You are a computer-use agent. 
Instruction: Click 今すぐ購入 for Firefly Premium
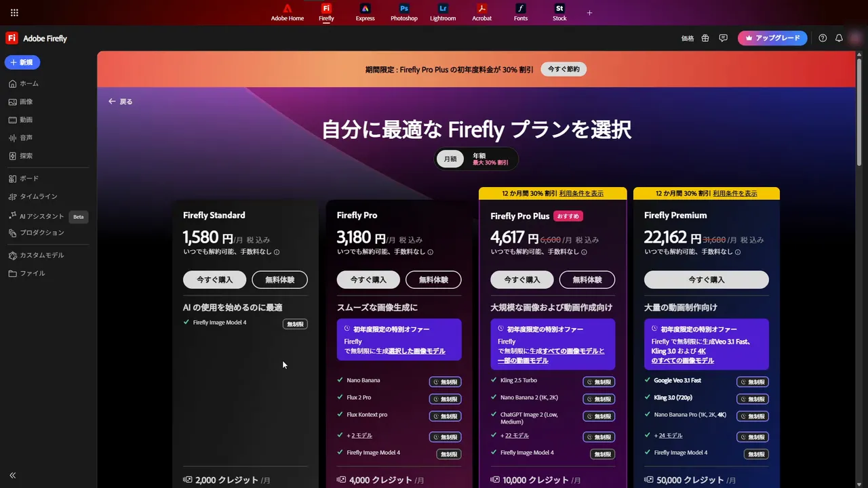coord(707,279)
